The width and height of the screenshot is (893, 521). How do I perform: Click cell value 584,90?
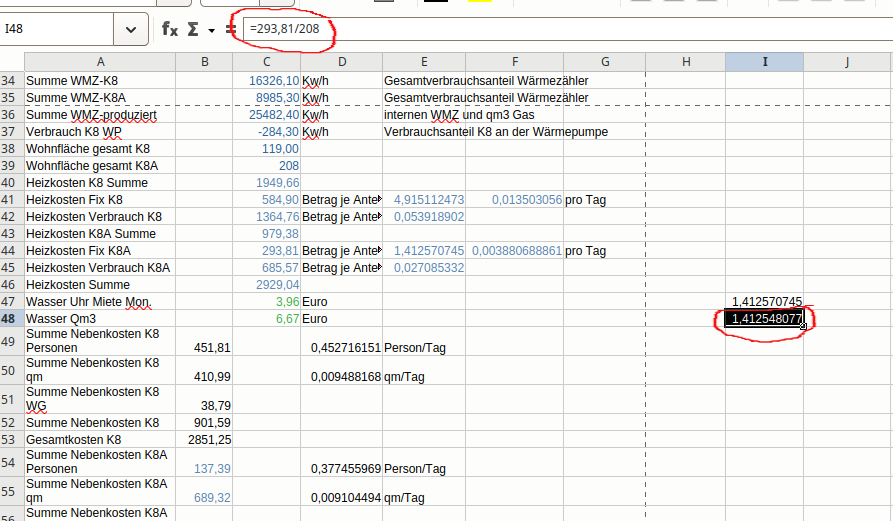pyautogui.click(x=267, y=200)
